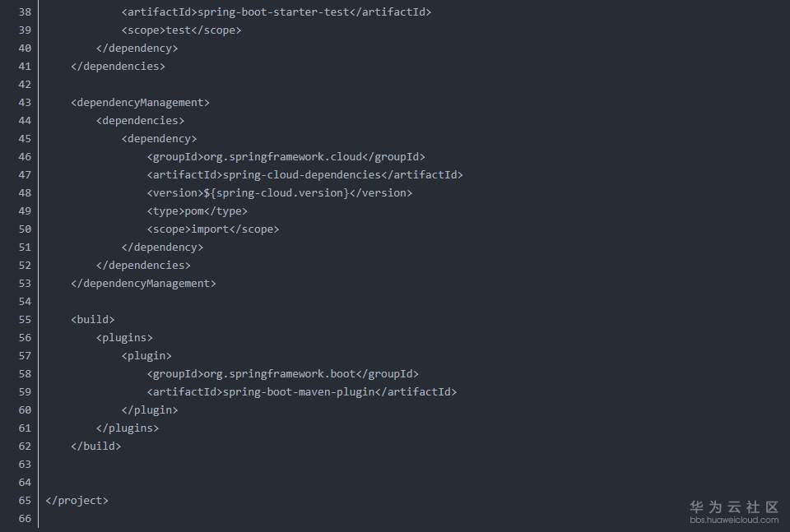Image resolution: width=790 pixels, height=532 pixels.
Task: Click the spring-boot-maven-plugin artifactId text
Action: pos(298,392)
